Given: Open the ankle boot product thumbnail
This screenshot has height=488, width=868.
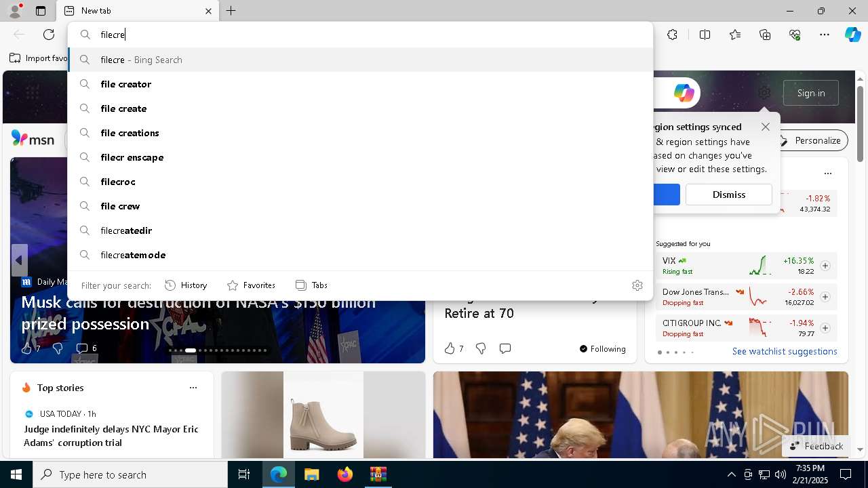Looking at the screenshot, I should (323, 415).
